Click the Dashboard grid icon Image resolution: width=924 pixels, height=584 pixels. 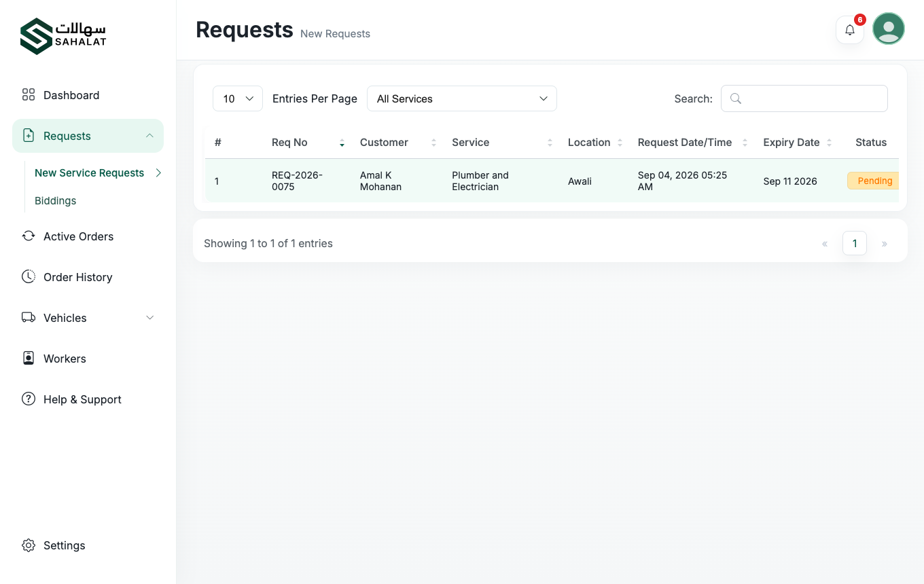[x=29, y=94]
